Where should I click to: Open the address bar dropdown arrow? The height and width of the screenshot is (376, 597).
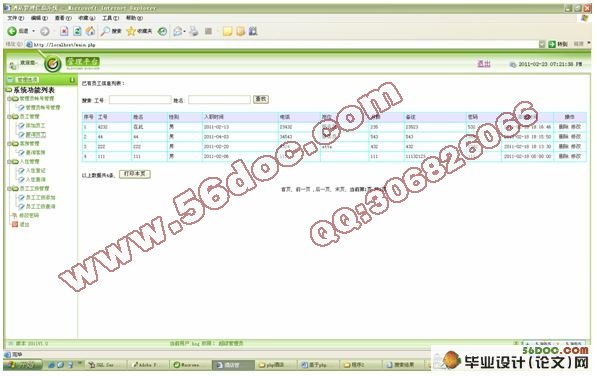point(542,45)
